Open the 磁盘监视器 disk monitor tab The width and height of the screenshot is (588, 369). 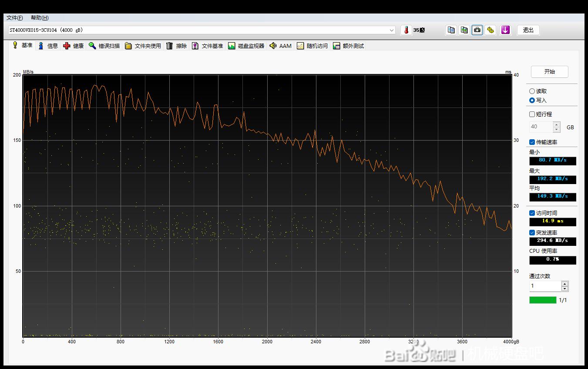(246, 46)
